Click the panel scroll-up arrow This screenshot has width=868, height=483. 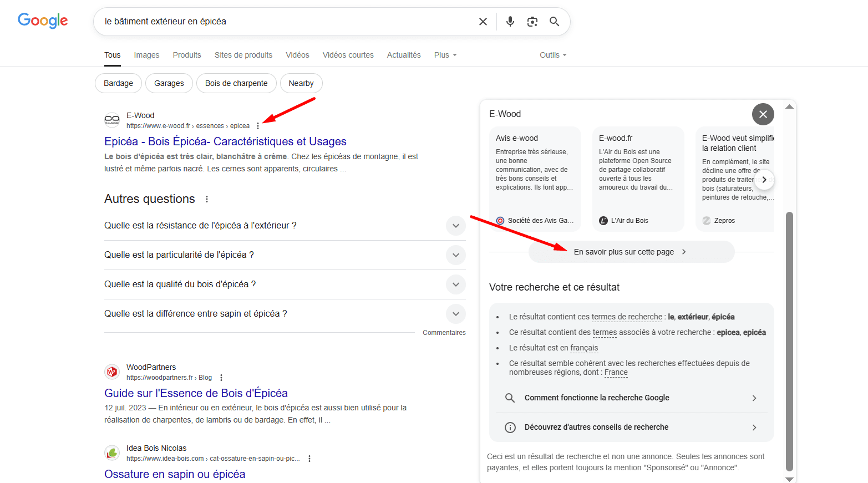tap(790, 106)
